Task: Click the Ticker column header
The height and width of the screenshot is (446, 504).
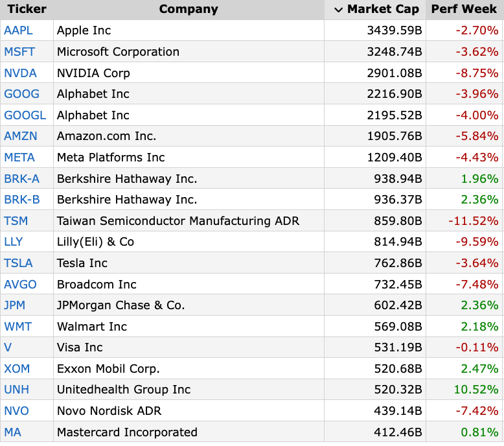Action: click(x=27, y=9)
